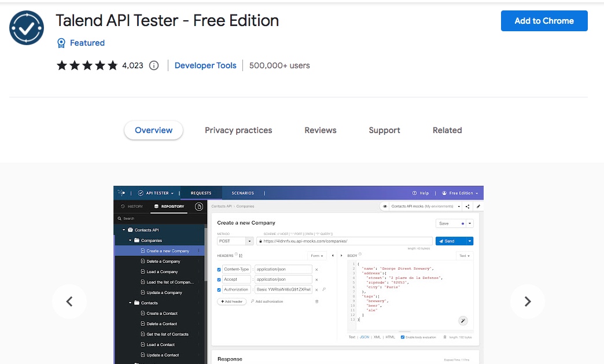Open the Support tab
The image size is (604, 364).
coord(384,130)
